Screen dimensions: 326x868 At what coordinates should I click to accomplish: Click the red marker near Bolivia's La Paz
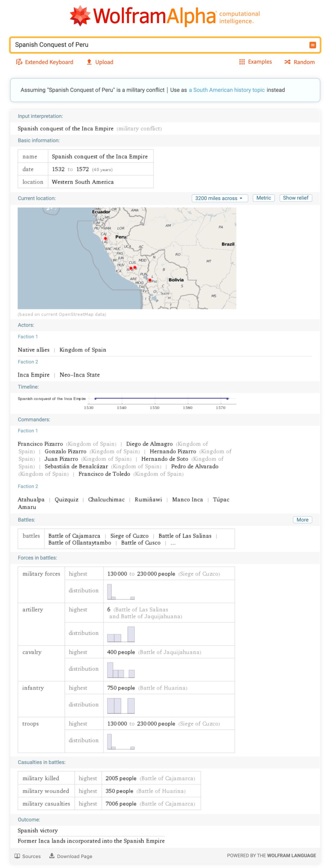coord(150,280)
